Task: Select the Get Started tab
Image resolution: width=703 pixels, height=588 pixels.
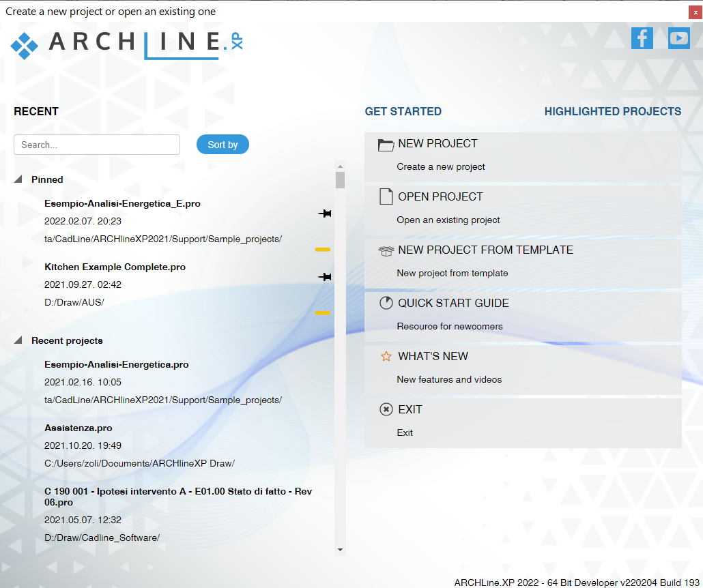Action: (x=403, y=111)
